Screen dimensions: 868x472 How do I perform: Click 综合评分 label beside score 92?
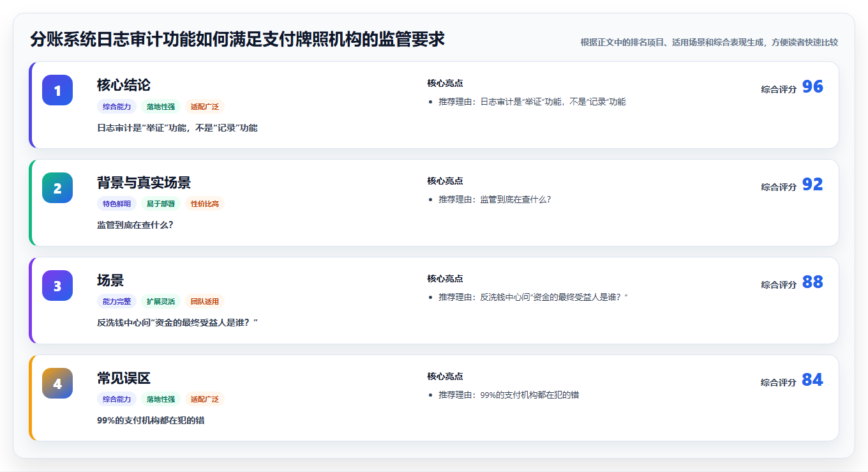click(779, 187)
